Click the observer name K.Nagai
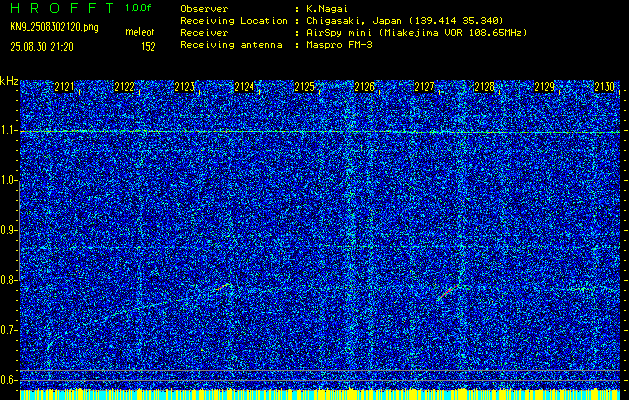Viewport: 629px width, 400px height. [x=327, y=9]
